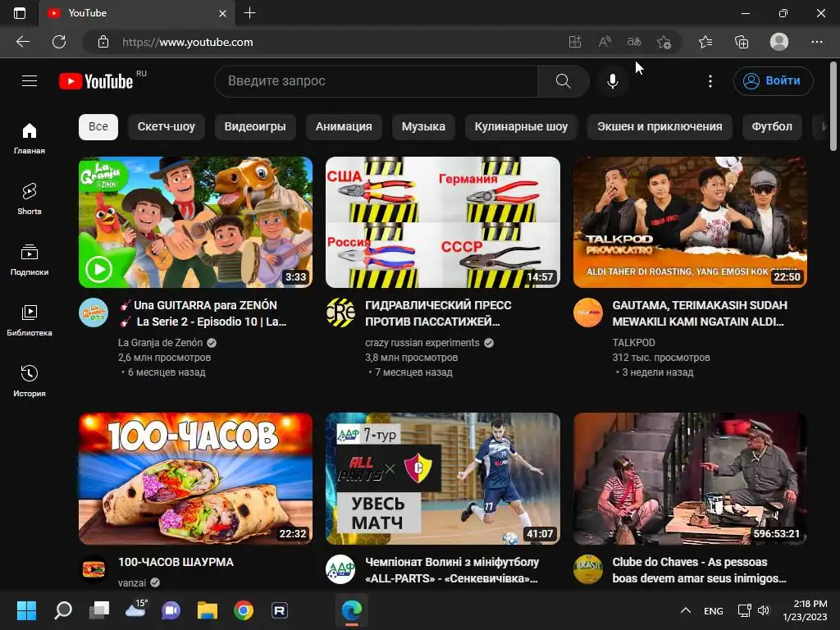The image size is (840, 630).
Task: Click the YouTube logo
Action: coord(96,81)
